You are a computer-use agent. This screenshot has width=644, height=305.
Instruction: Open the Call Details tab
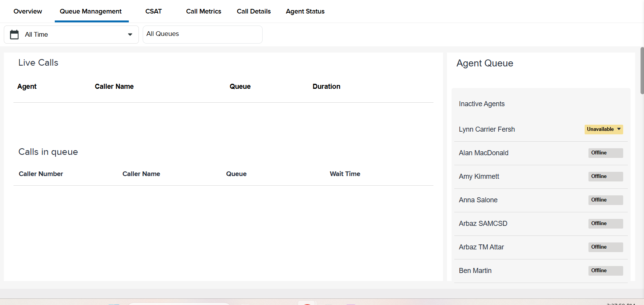point(254,12)
